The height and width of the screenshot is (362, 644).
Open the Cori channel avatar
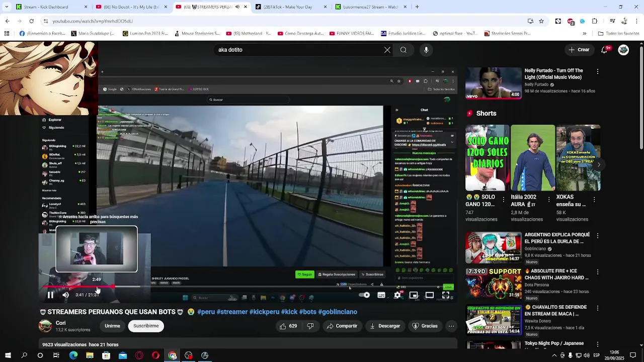[45, 326]
